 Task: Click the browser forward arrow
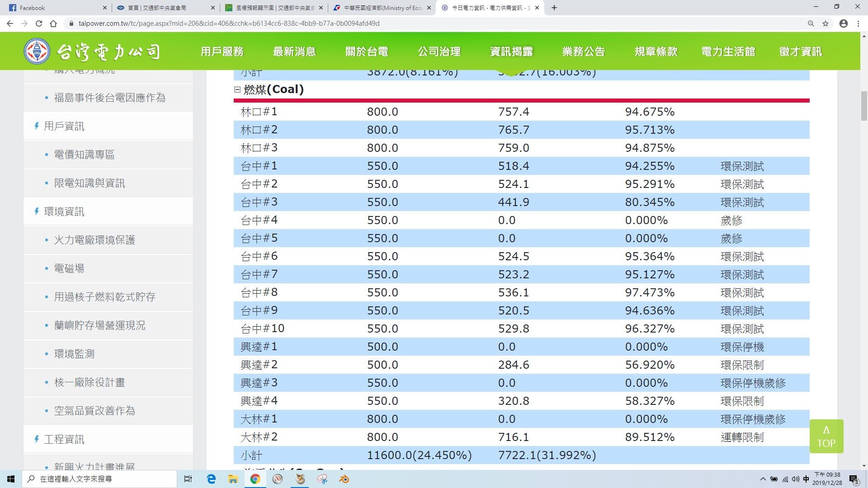pos(24,23)
